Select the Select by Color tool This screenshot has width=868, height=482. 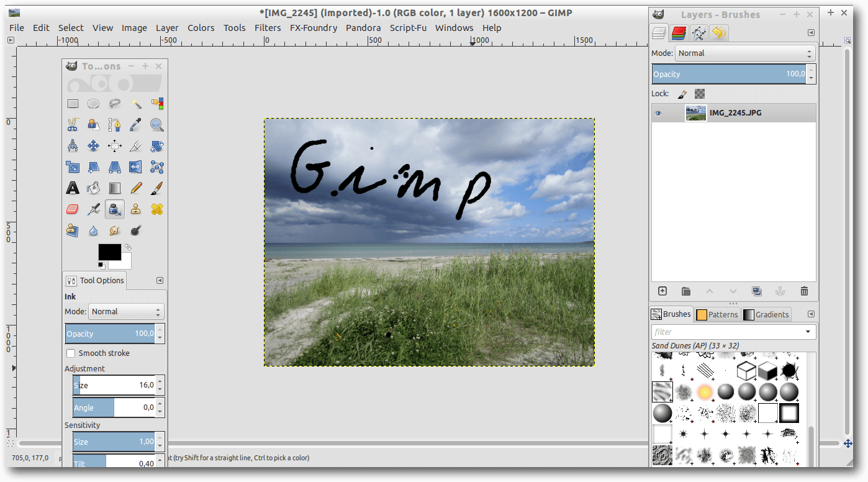click(157, 104)
